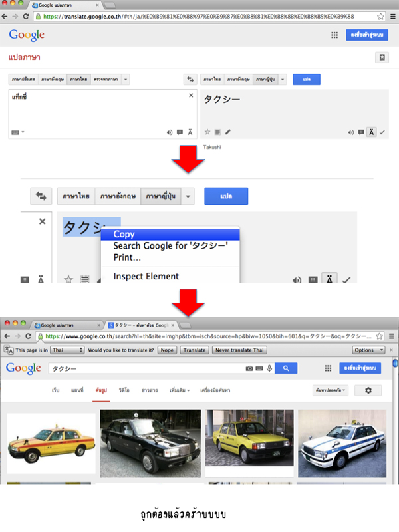
Task: Click the example-usage chat icon in the source box
Action: coord(180,132)
